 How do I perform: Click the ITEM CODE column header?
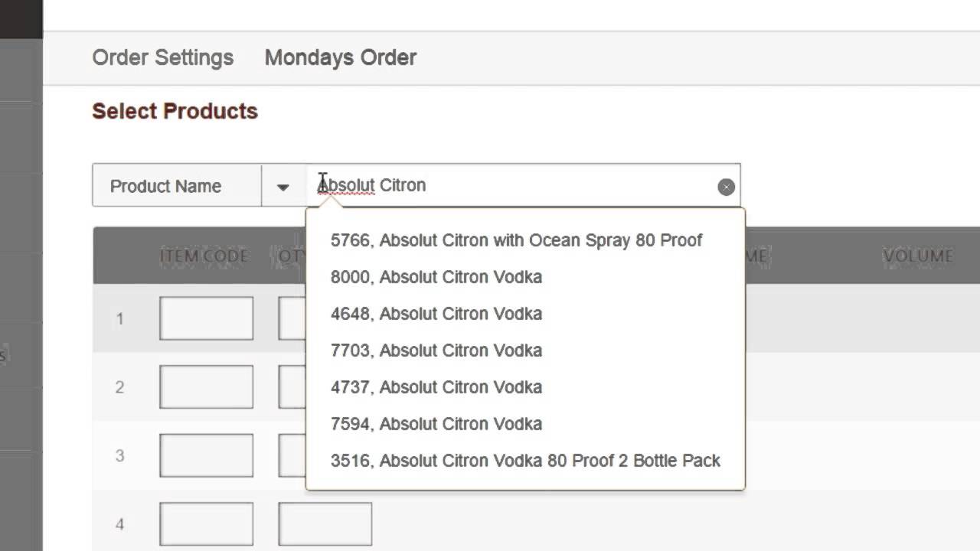click(204, 256)
